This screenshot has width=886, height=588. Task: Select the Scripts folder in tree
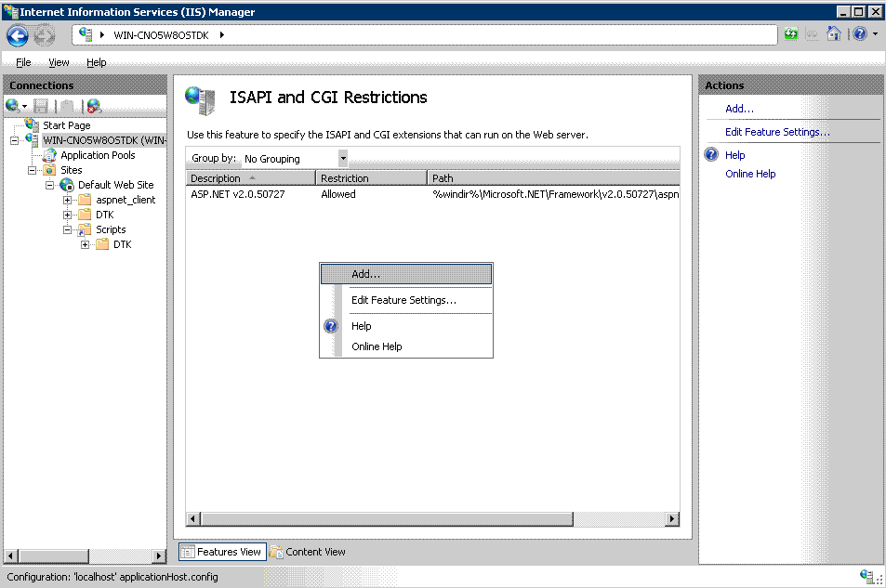tap(111, 229)
